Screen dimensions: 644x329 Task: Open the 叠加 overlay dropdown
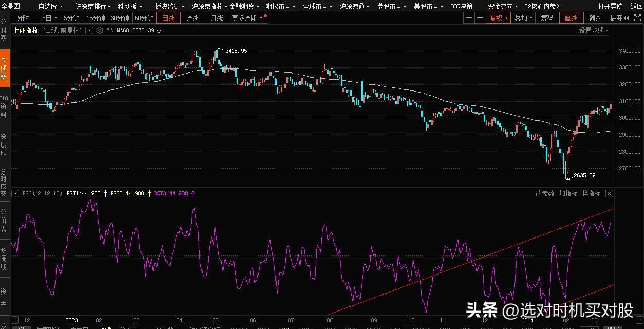(x=523, y=18)
